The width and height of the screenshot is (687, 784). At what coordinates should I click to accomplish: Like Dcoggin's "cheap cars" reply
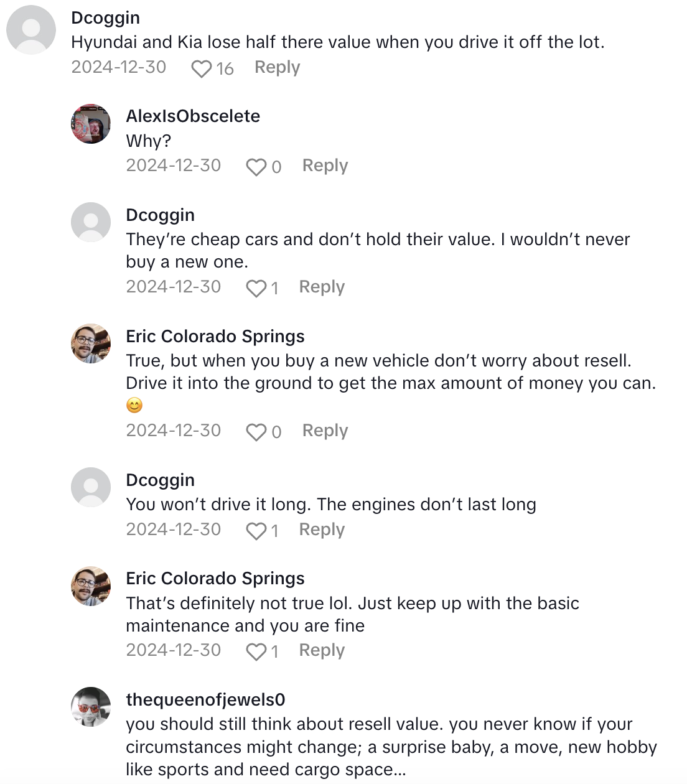[x=256, y=288]
